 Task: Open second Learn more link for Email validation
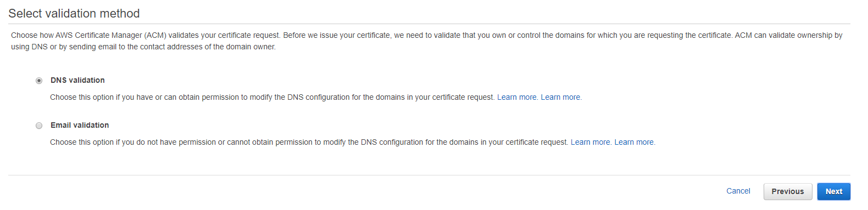click(634, 142)
